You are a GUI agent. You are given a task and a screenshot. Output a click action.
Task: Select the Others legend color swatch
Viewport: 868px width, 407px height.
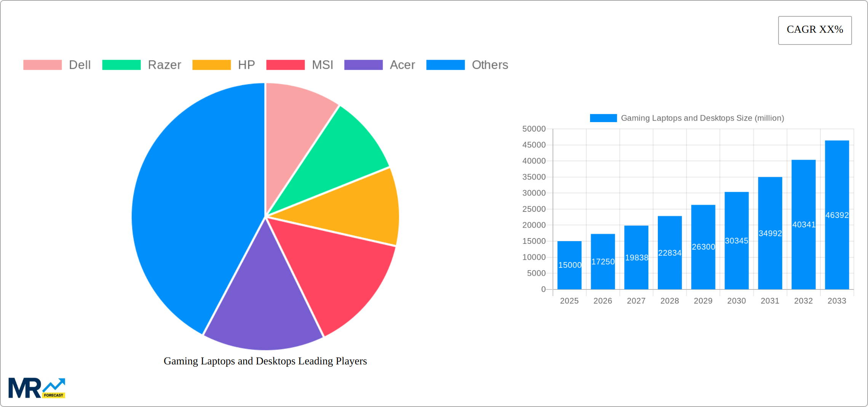point(446,65)
